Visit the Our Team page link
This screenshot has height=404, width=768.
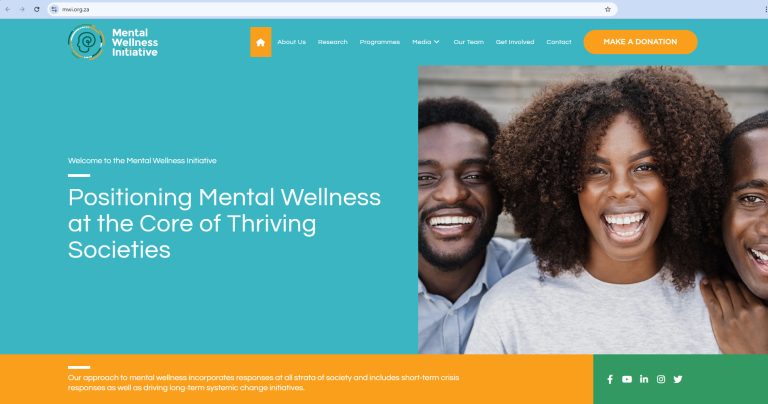[469, 42]
